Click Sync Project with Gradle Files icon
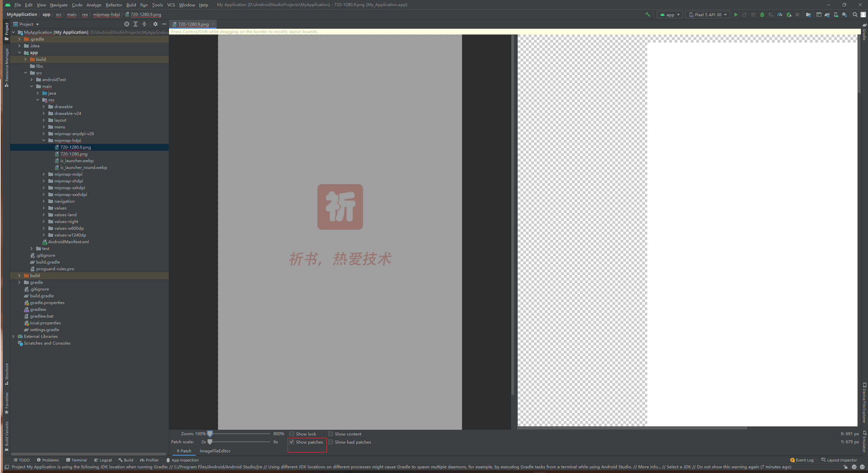868x473 pixels. click(x=827, y=15)
